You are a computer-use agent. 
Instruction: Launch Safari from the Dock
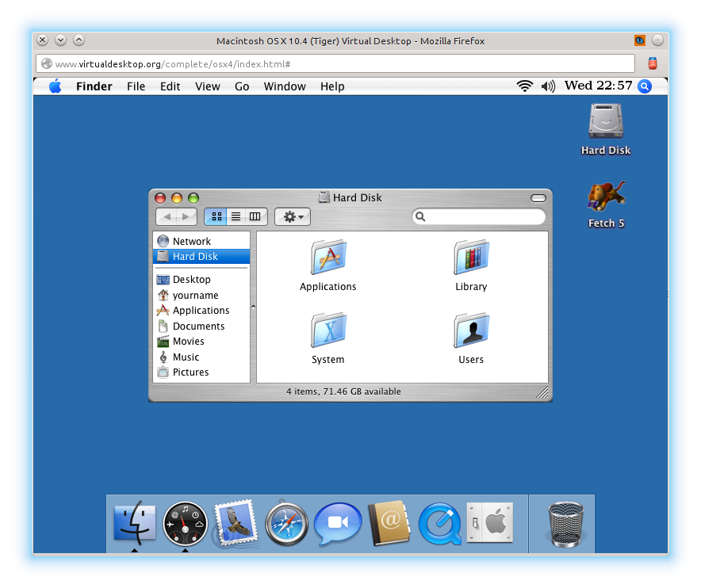(286, 524)
